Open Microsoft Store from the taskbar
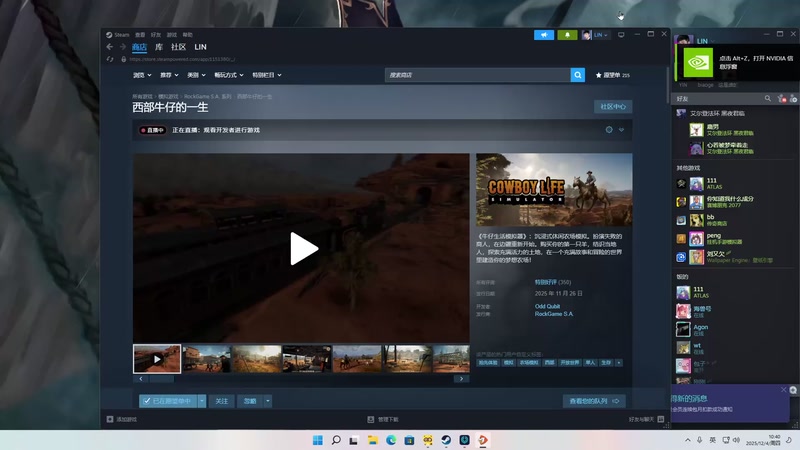Image resolution: width=800 pixels, height=450 pixels. pyautogui.click(x=409, y=440)
